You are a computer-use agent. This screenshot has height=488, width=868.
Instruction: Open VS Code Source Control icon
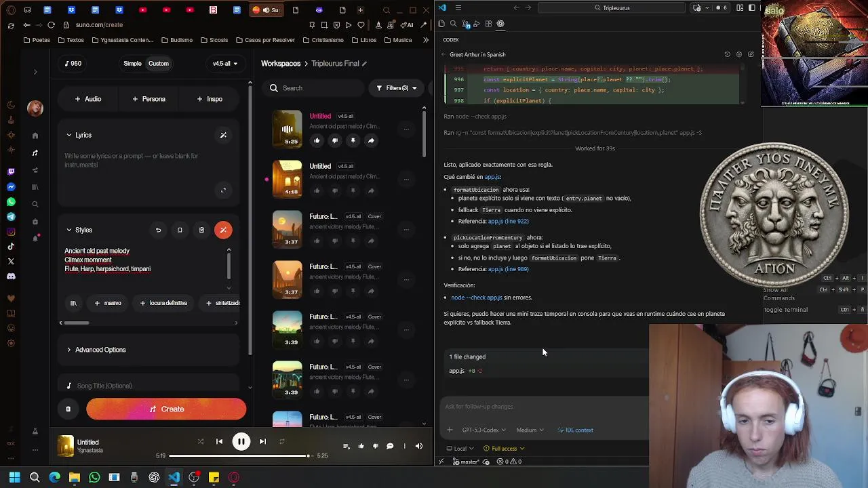point(466,24)
